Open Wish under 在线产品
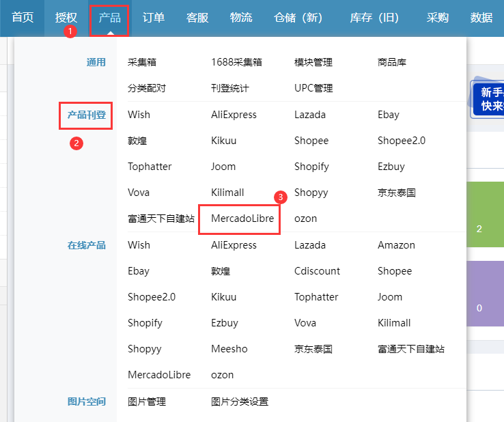 (139, 245)
